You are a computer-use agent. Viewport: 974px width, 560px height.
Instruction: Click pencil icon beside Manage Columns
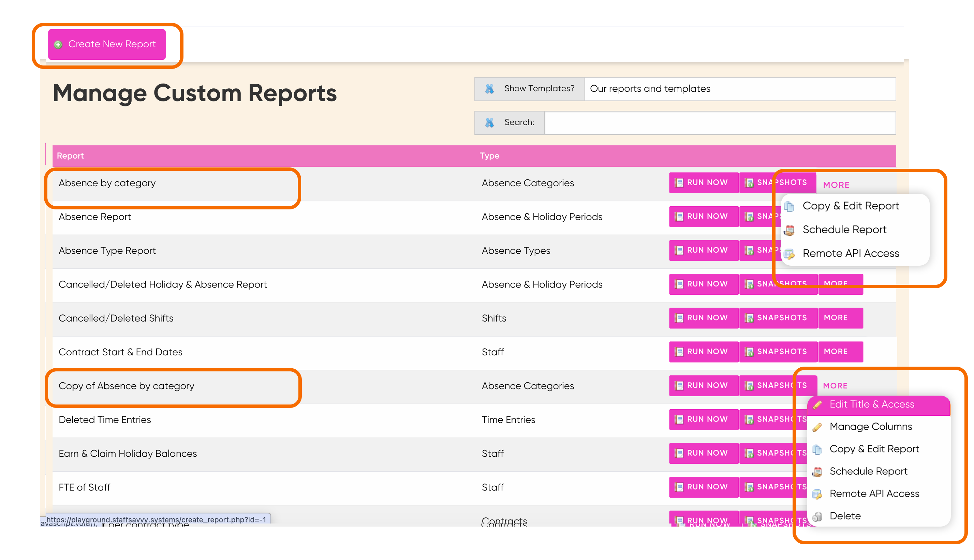pyautogui.click(x=817, y=427)
